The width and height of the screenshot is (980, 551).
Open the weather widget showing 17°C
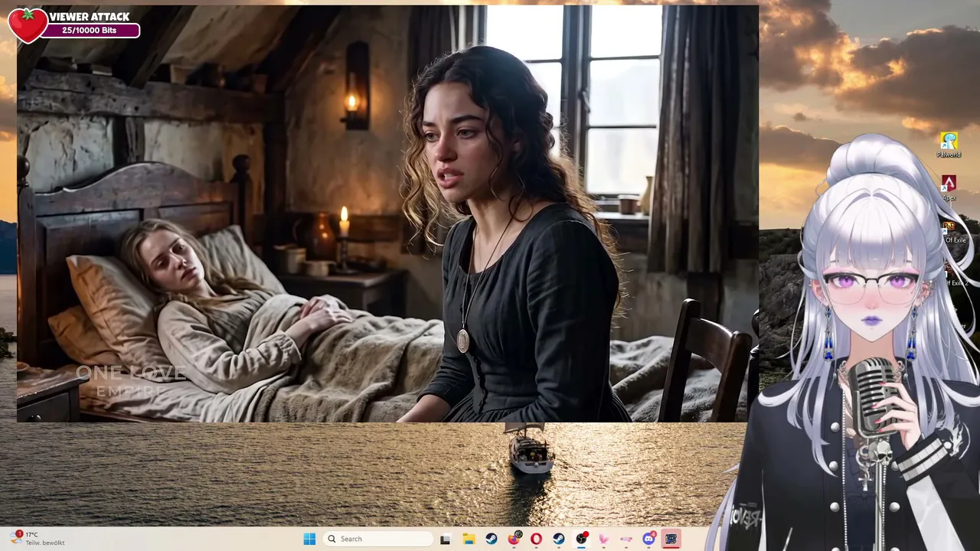[38, 539]
